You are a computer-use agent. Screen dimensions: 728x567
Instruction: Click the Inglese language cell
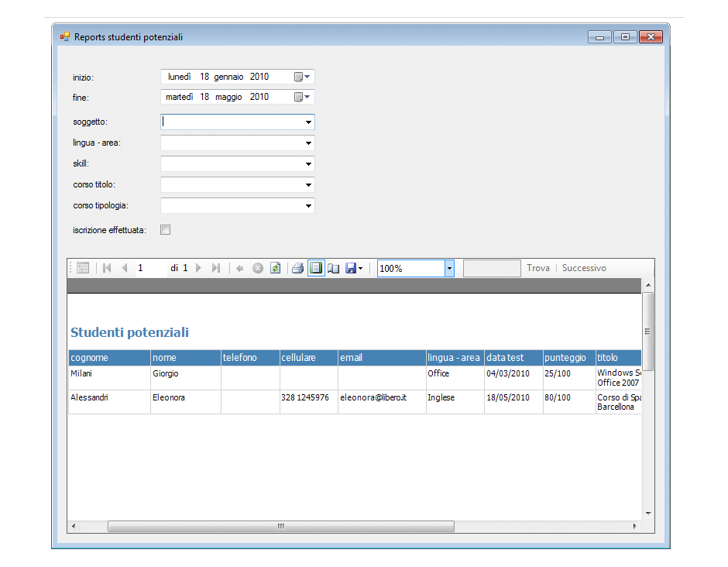pyautogui.click(x=455, y=402)
